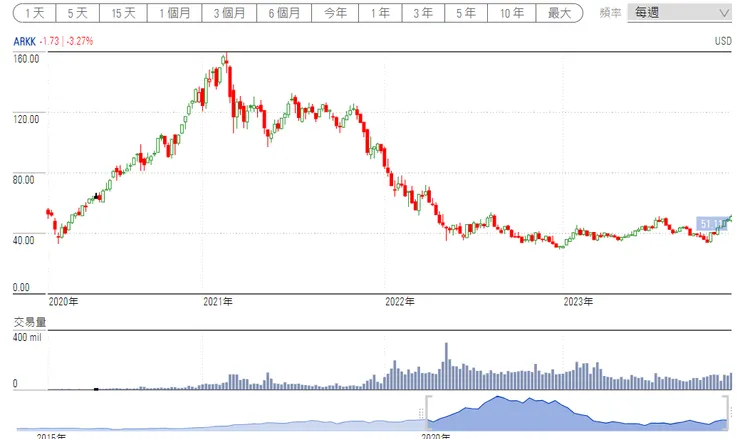Image resolution: width=740 pixels, height=439 pixels.
Task: Click the frequency dropdown arrow
Action: coord(724,13)
